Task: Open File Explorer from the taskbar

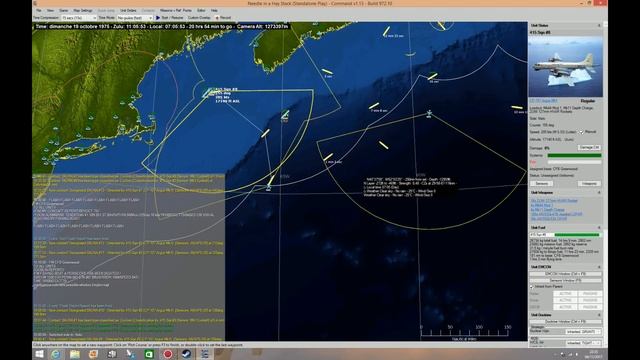Action: tap(74, 354)
